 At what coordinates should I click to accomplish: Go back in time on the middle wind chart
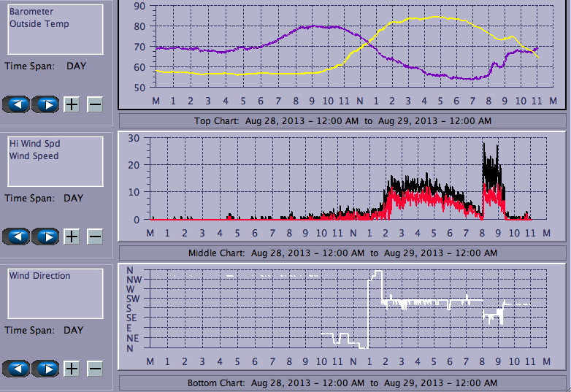click(17, 236)
